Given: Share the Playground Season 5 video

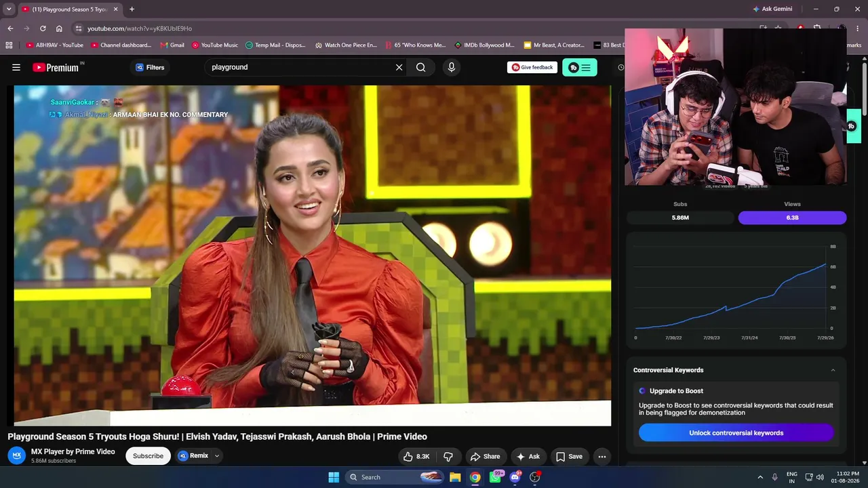Looking at the screenshot, I should click(485, 456).
